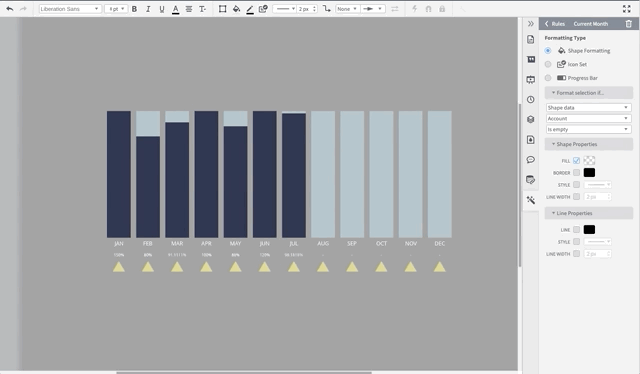Click the shape style icon in toolbar

(x=263, y=9)
